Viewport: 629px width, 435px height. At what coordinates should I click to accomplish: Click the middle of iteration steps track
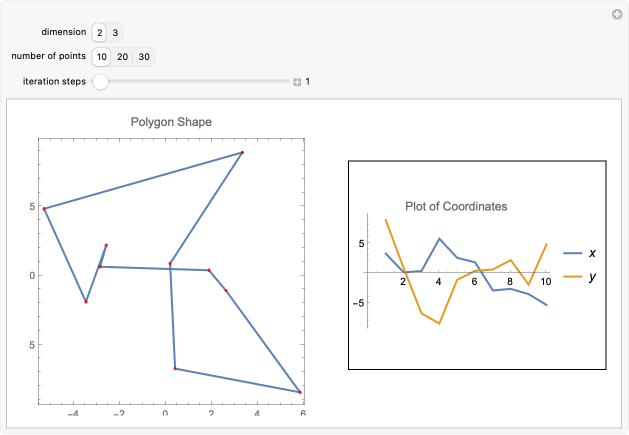tap(191, 81)
